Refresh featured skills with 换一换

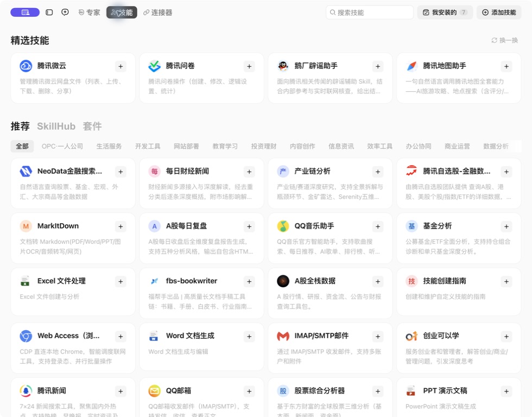pos(504,40)
